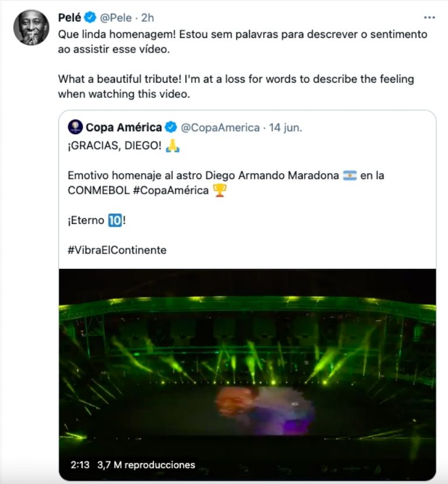Click Pelé's profile picture avatar
Image resolution: width=448 pixels, height=484 pixels.
[x=31, y=27]
